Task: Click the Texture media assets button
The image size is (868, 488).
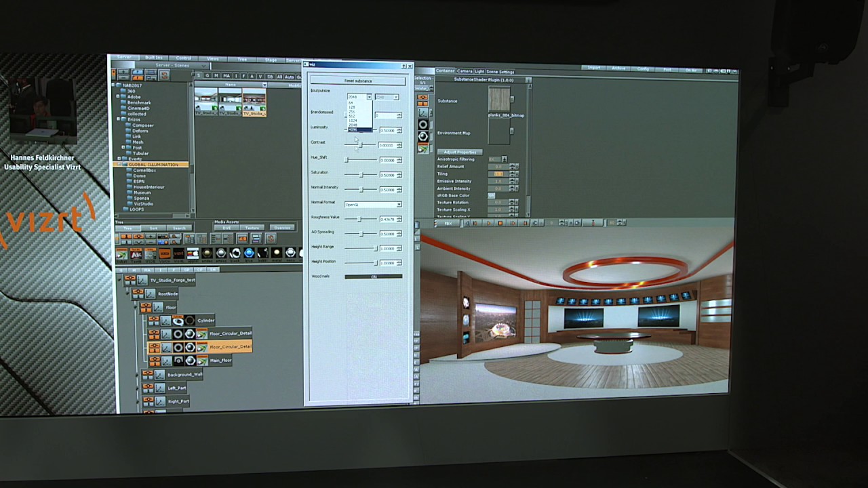Action: click(x=252, y=228)
